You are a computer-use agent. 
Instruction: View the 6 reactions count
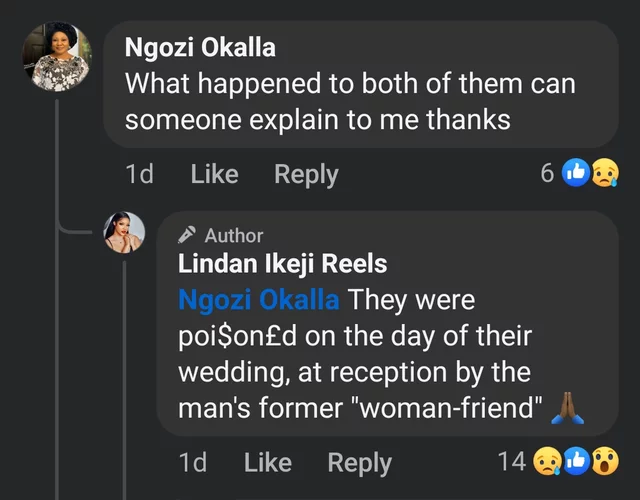547,173
